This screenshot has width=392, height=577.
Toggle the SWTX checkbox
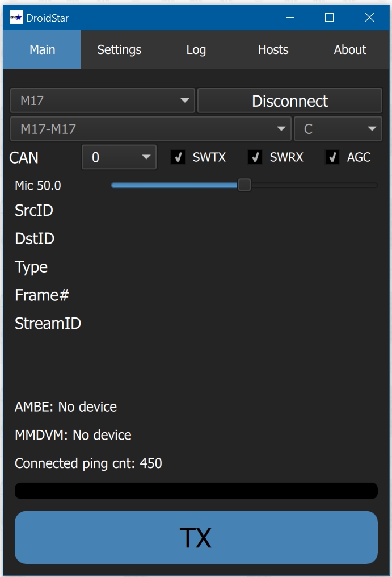pos(179,157)
